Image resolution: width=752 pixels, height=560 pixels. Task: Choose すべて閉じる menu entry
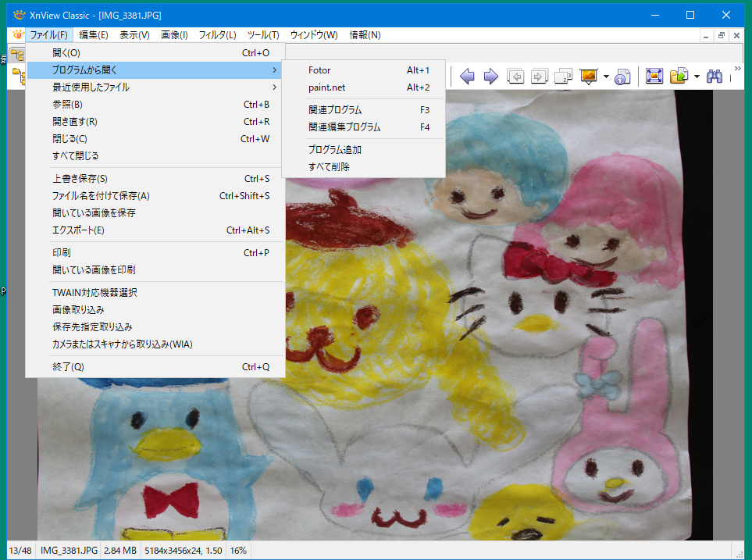click(155, 156)
